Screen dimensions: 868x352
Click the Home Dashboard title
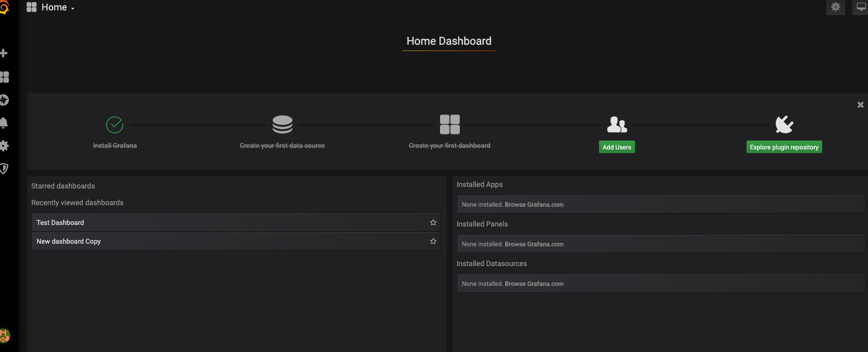[449, 41]
